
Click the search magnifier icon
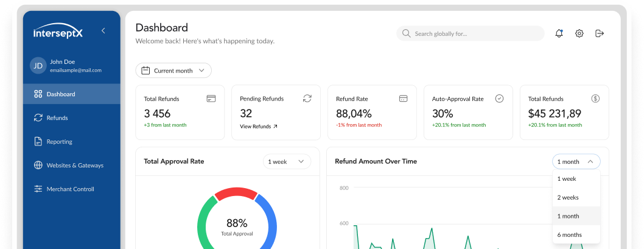coord(406,33)
